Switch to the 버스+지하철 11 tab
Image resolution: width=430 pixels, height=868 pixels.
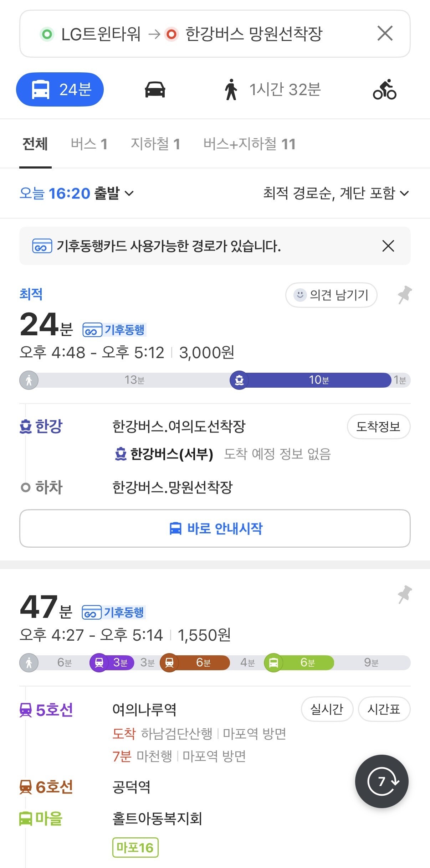[x=250, y=144]
